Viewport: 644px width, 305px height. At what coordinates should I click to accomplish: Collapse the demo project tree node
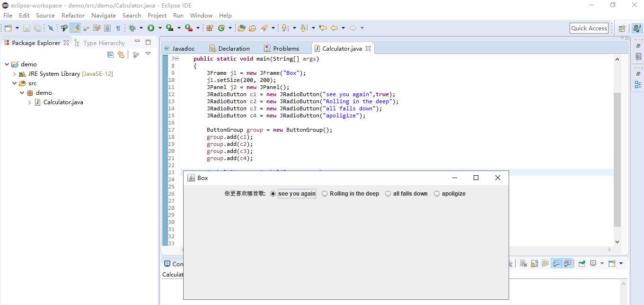click(7, 64)
